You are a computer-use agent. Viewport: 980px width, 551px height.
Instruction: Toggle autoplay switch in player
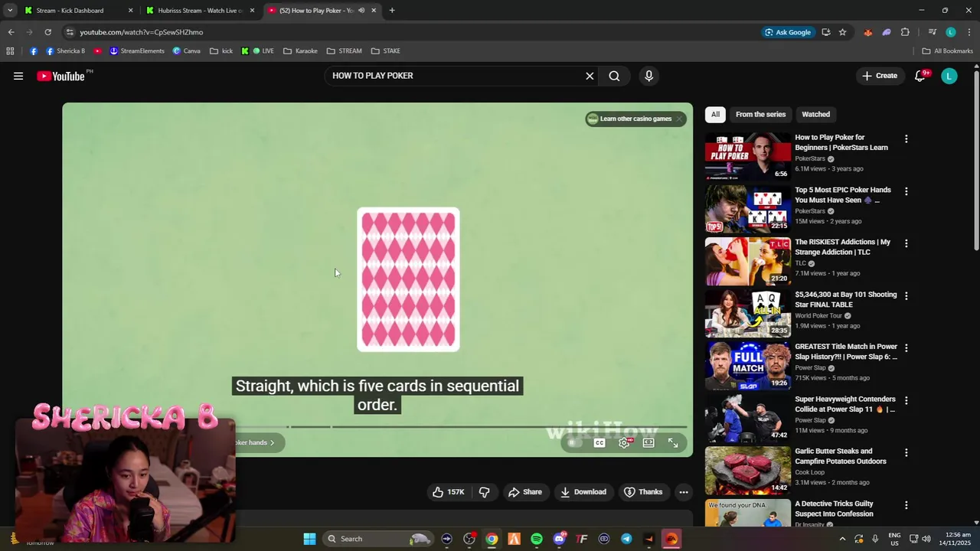575,443
